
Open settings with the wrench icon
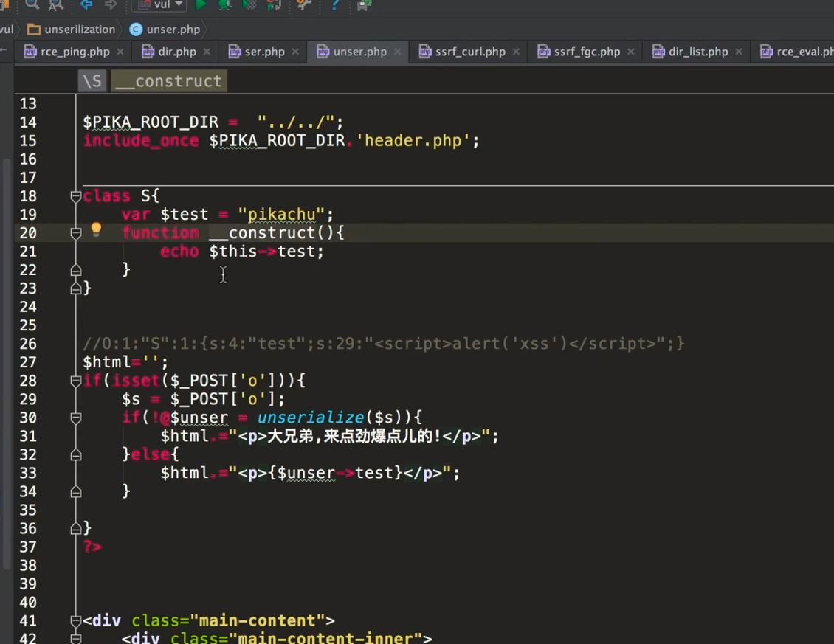click(x=303, y=4)
